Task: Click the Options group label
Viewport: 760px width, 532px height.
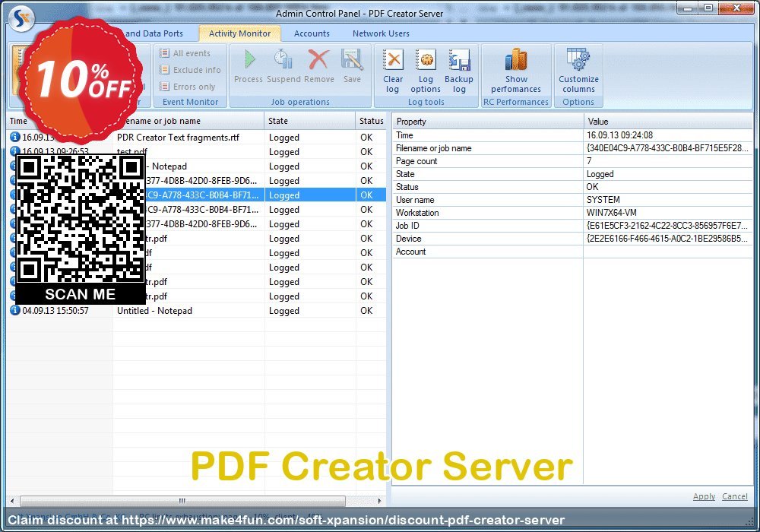Action: click(578, 102)
